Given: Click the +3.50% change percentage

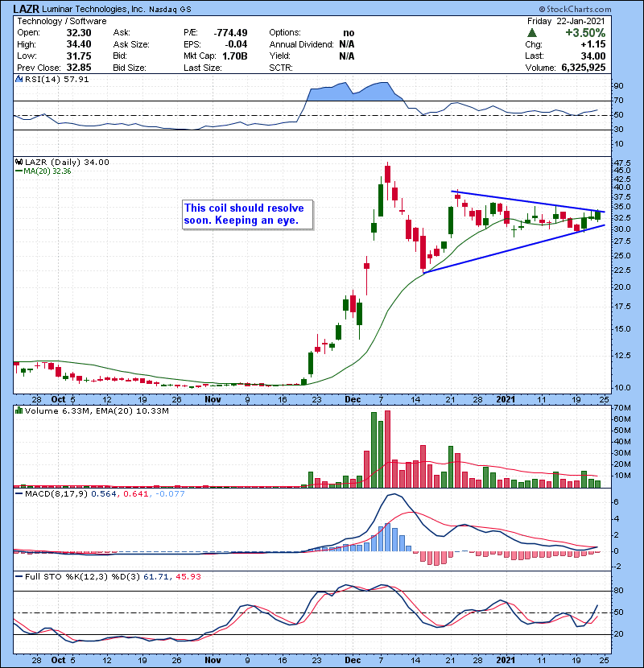Looking at the screenshot, I should click(585, 33).
